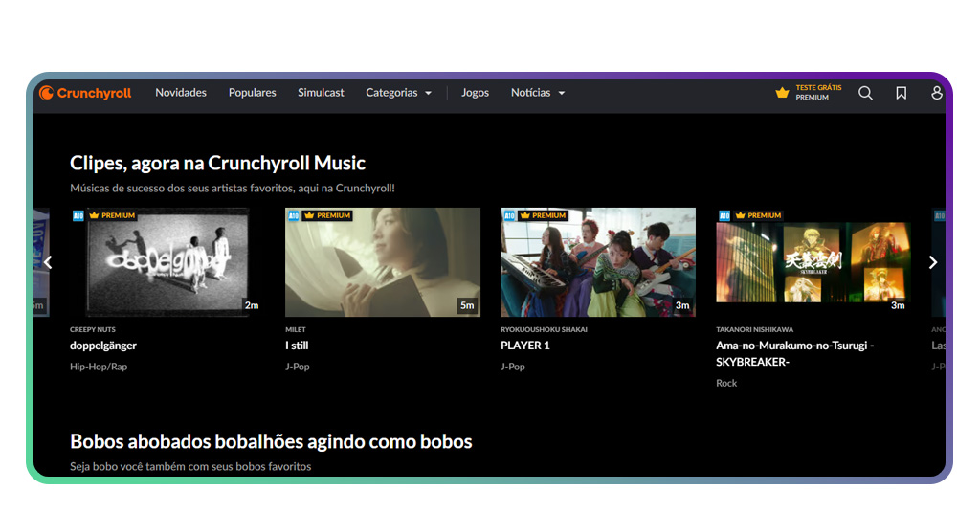Go to Populares section
Screen dimensions: 980x513
pos(252,93)
